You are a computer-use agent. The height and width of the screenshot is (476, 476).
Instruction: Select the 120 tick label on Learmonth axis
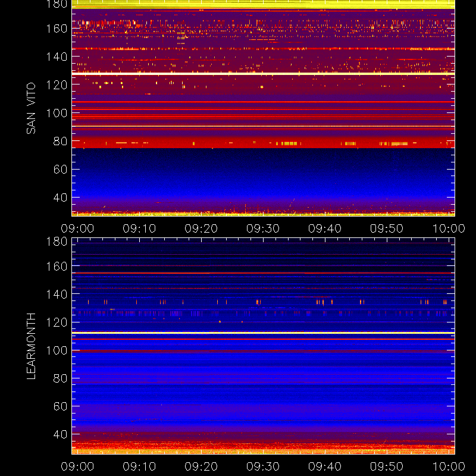pyautogui.click(x=57, y=322)
